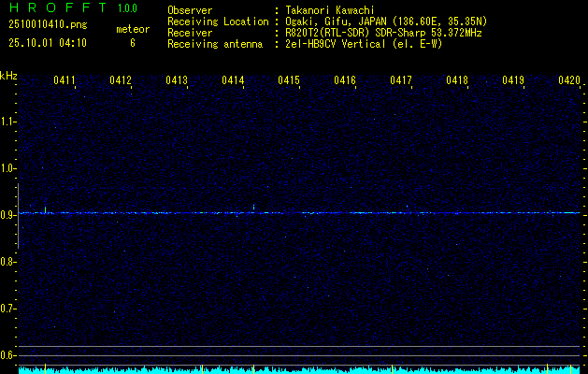Click the 0420 time marker
The height and width of the screenshot is (374, 588).
point(569,79)
